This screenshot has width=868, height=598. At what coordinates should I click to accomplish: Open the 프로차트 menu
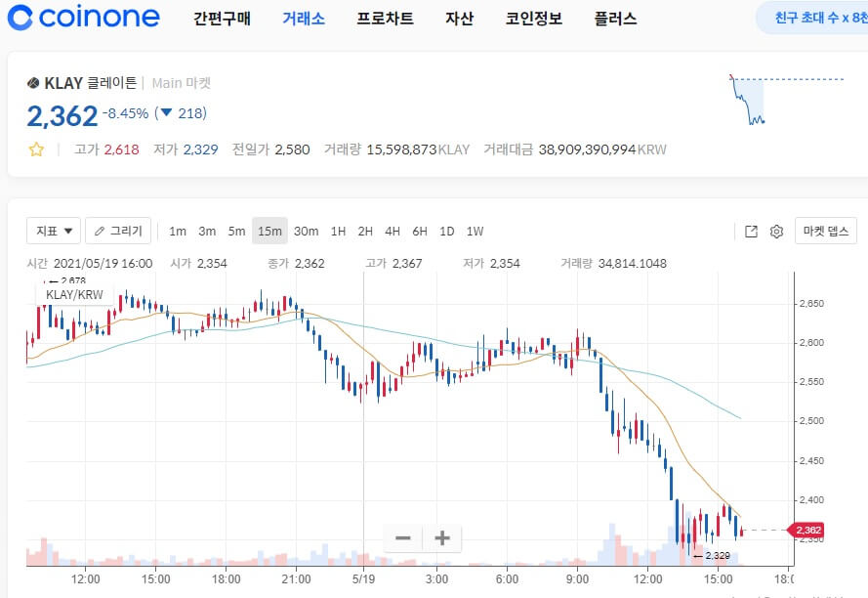(385, 19)
